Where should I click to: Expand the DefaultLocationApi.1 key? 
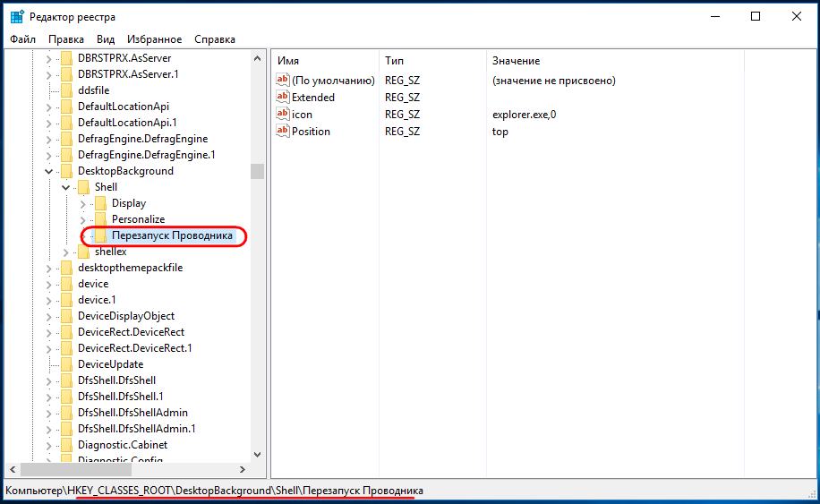[x=48, y=123]
